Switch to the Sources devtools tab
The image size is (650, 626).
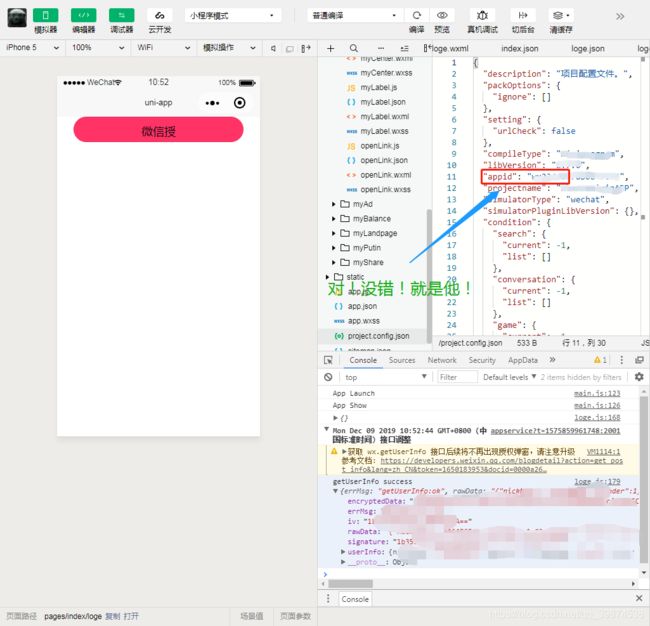402,360
